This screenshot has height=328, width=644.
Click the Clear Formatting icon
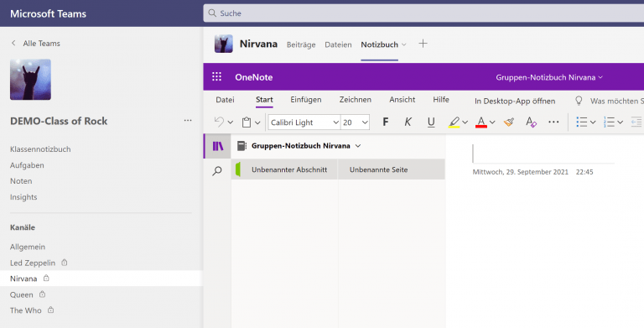(x=531, y=122)
